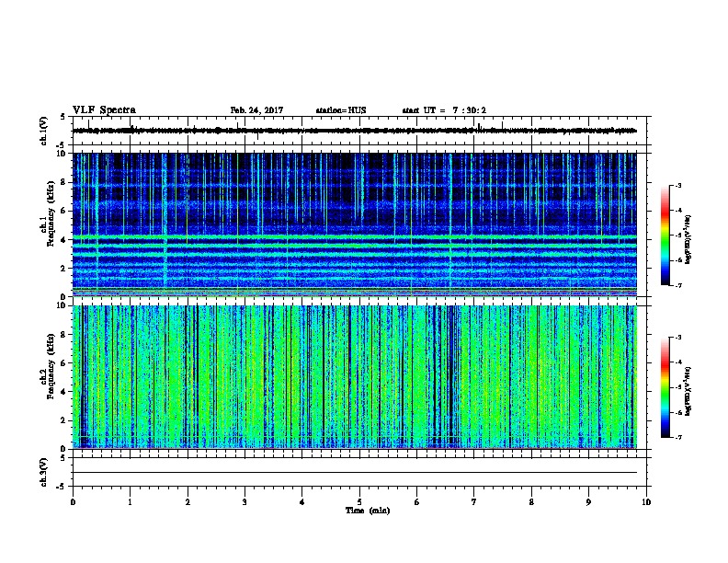Viewport: 728px width, 563px height.
Task: Click the "6" kHz tick on the ch.2 frequency axis
Action: 63,363
